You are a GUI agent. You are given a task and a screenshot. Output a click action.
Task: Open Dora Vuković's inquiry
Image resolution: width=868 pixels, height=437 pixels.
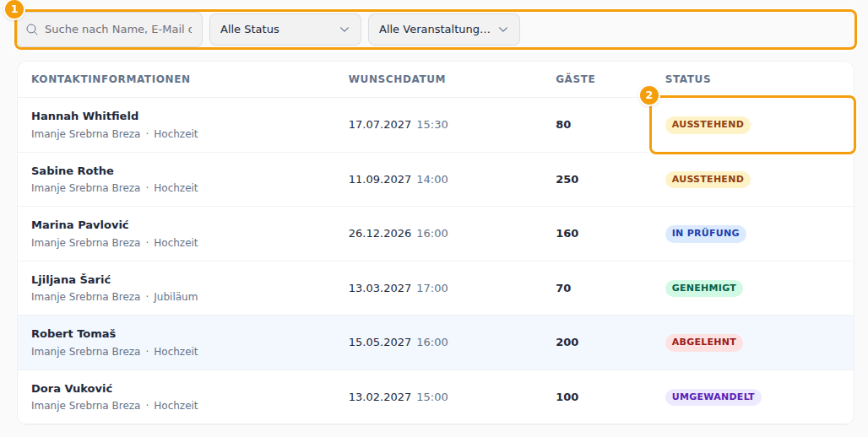[x=436, y=397]
